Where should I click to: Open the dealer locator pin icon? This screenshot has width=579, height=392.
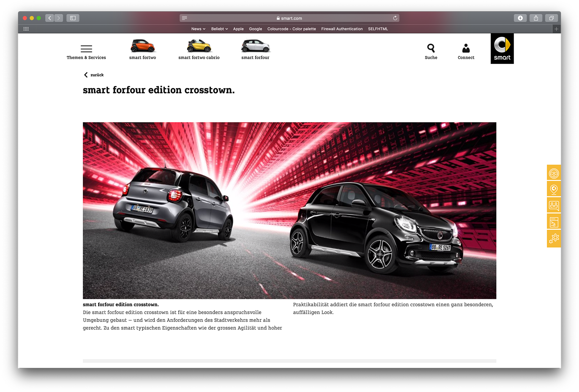(554, 189)
